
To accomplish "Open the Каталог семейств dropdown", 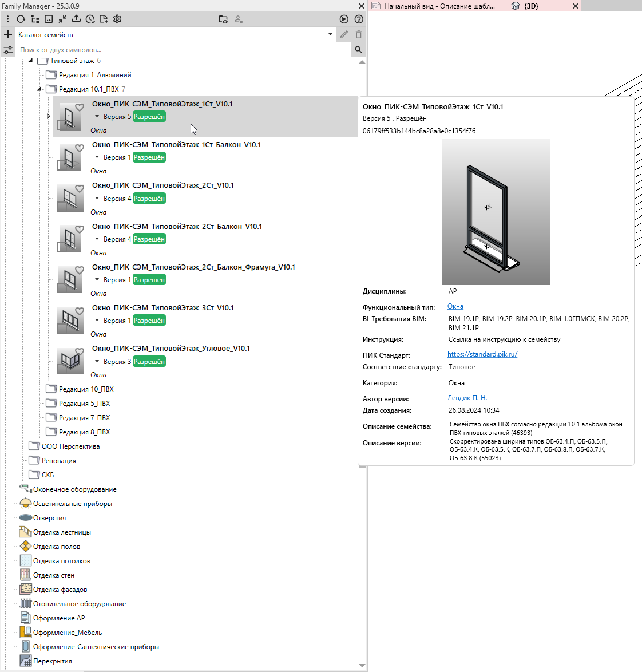I will click(330, 34).
